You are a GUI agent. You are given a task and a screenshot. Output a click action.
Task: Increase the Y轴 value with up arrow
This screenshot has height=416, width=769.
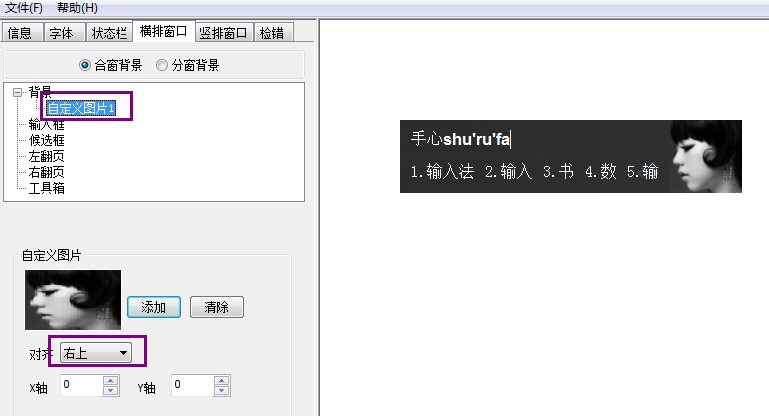222,381
